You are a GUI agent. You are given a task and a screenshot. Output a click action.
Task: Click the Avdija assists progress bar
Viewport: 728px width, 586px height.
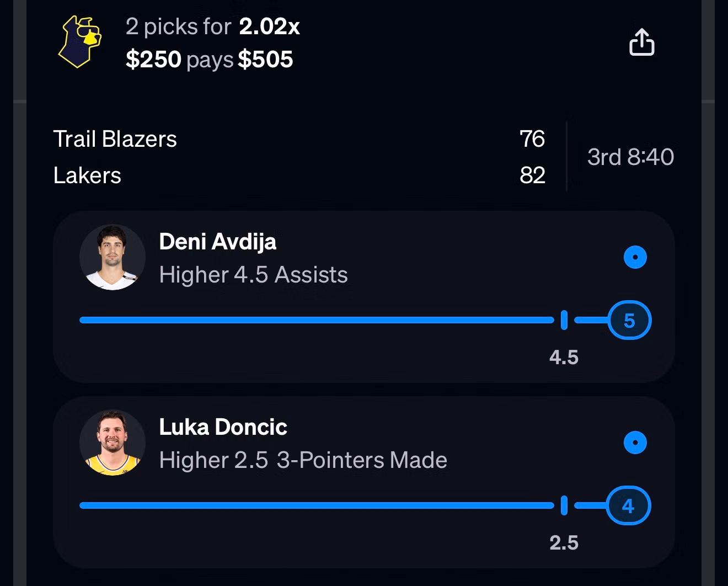[317, 320]
